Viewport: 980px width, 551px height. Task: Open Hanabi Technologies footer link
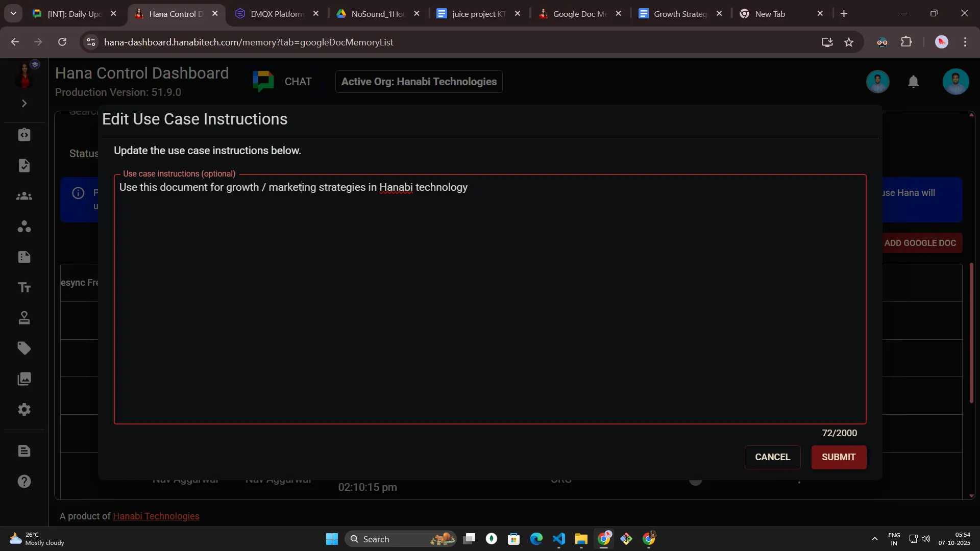(156, 516)
